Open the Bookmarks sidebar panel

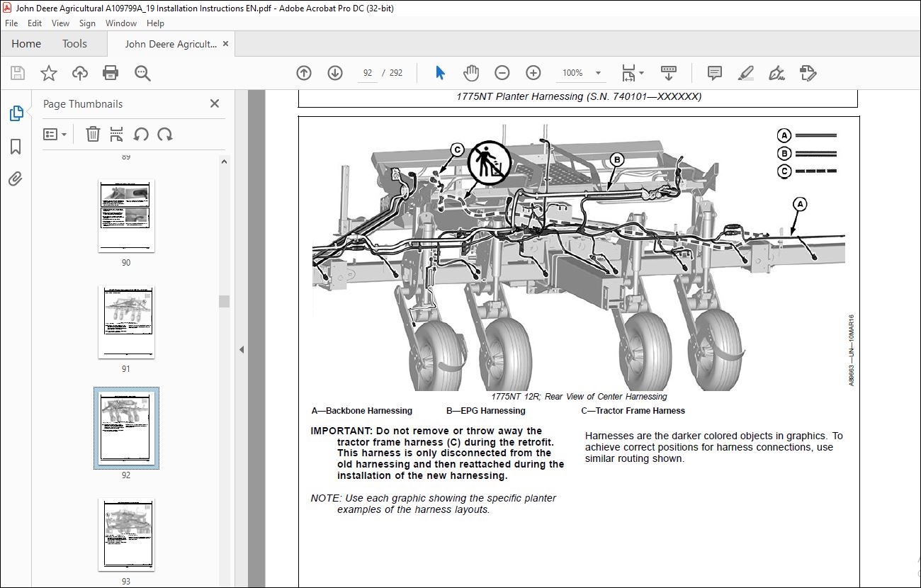point(16,147)
